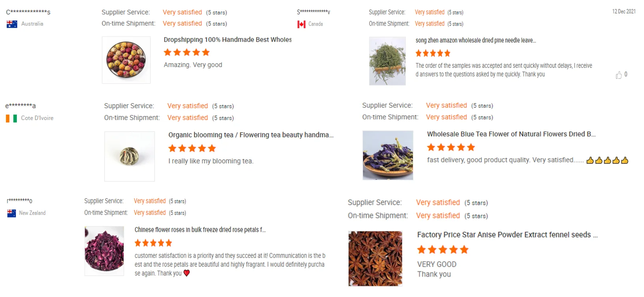Open song zhen pine needle product link
644x297 pixels.
point(476,40)
